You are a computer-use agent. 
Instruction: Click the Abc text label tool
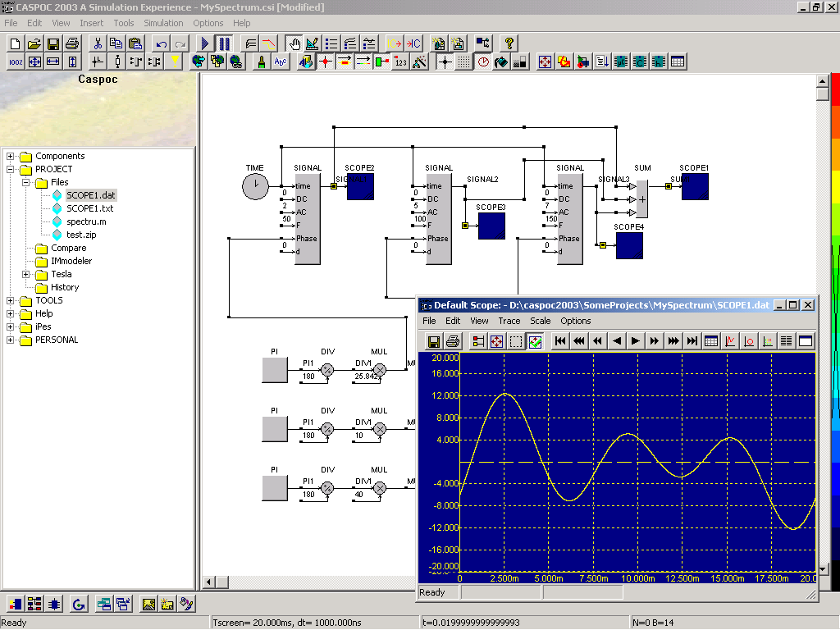[x=281, y=62]
